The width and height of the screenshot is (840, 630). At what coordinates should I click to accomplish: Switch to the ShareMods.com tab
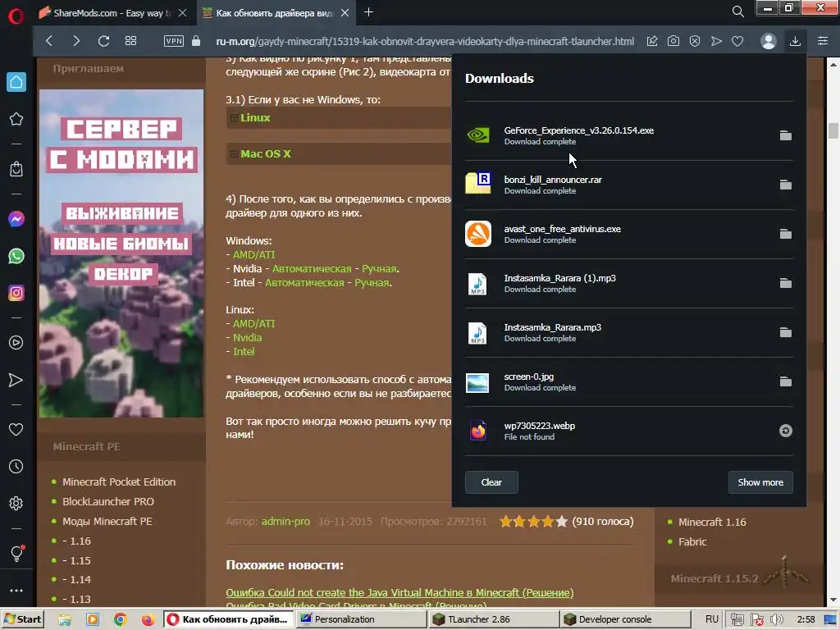112,13
